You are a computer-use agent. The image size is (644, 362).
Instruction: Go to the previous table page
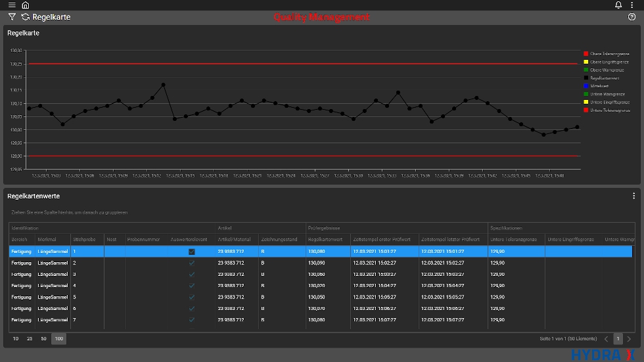(x=606, y=339)
